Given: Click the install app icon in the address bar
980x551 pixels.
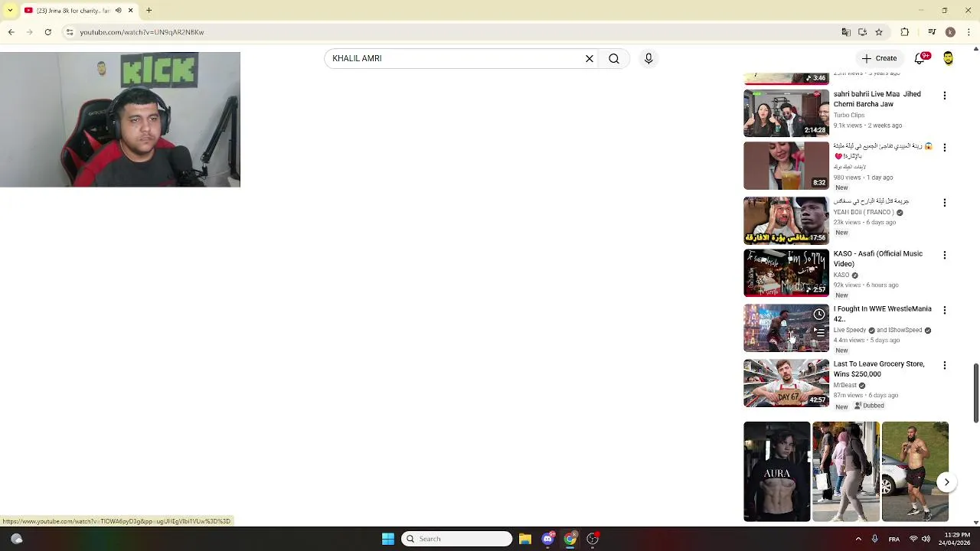Looking at the screenshot, I should 862,32.
